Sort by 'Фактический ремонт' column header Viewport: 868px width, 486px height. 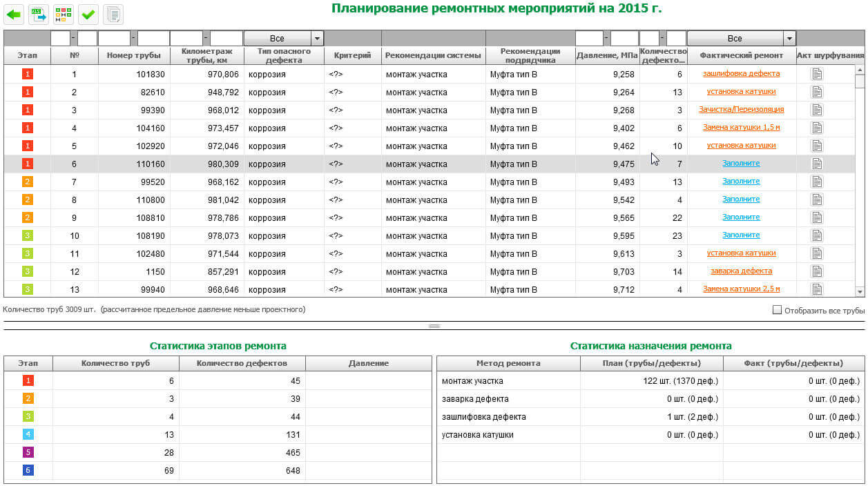pos(741,55)
